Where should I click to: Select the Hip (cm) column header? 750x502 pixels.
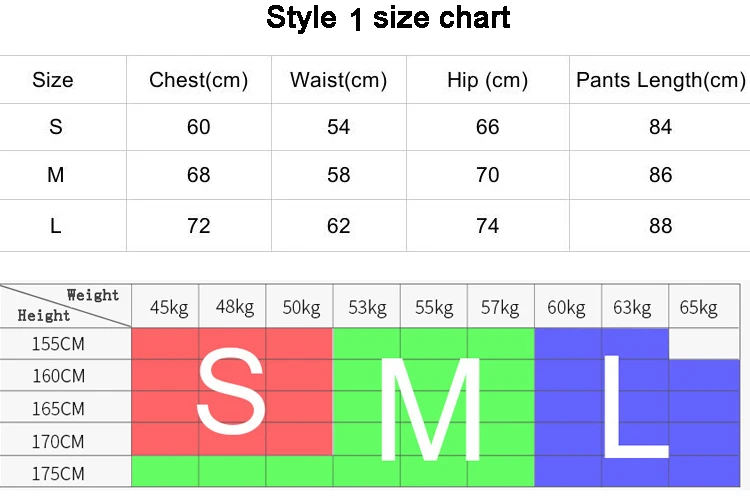487,81
